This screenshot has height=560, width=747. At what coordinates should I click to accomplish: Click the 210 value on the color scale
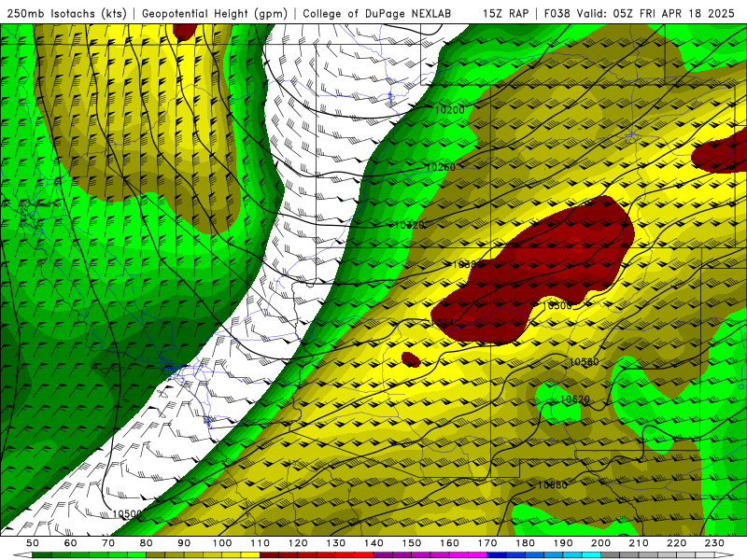point(639,543)
